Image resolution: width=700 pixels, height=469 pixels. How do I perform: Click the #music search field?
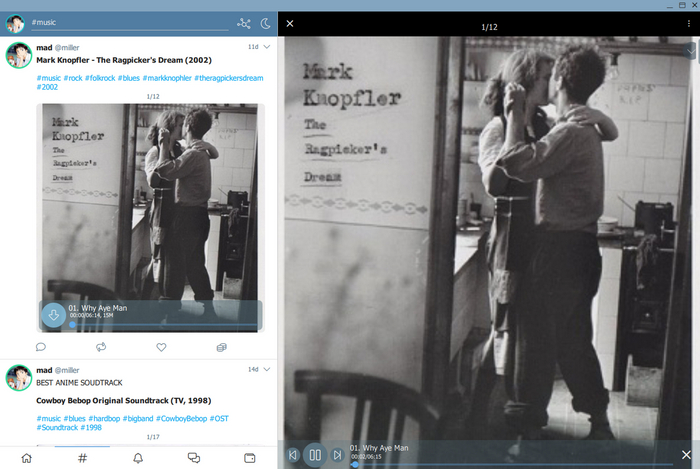(129, 23)
